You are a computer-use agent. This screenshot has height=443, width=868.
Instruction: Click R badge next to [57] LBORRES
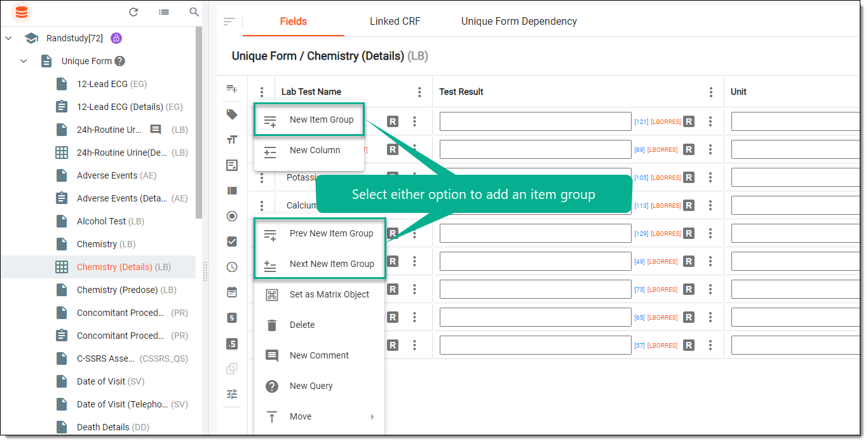point(689,345)
